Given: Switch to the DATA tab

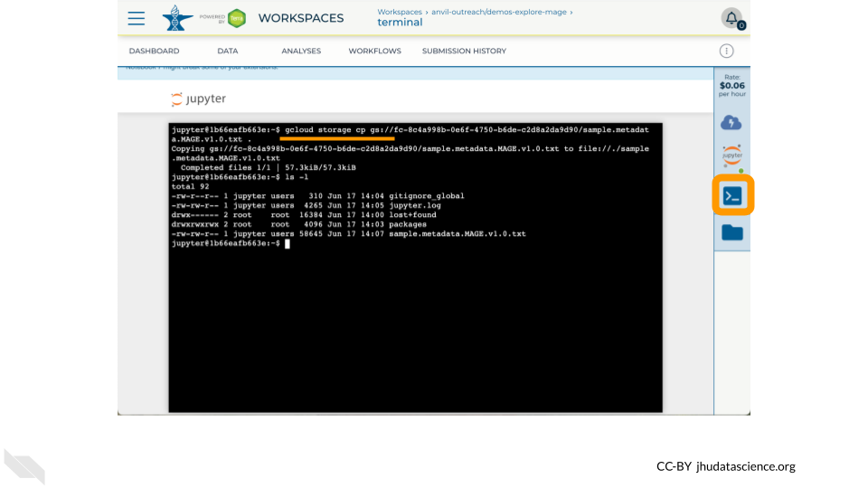Looking at the screenshot, I should click(x=228, y=51).
